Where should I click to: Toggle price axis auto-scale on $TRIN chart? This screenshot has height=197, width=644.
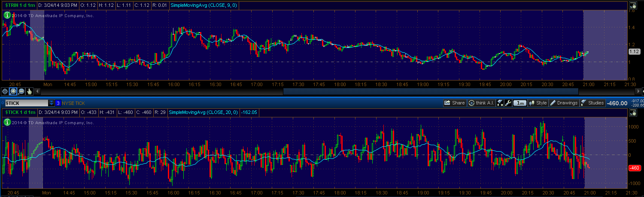(x=633, y=6)
